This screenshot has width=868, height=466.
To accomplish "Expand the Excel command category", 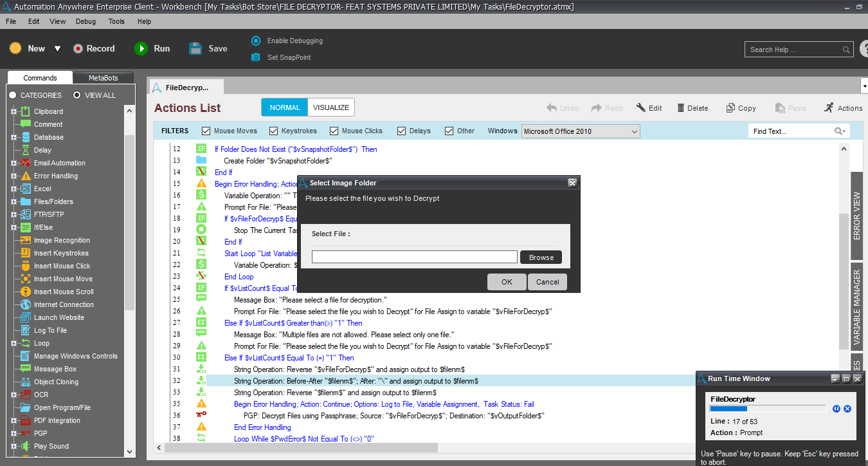I will [x=14, y=189].
